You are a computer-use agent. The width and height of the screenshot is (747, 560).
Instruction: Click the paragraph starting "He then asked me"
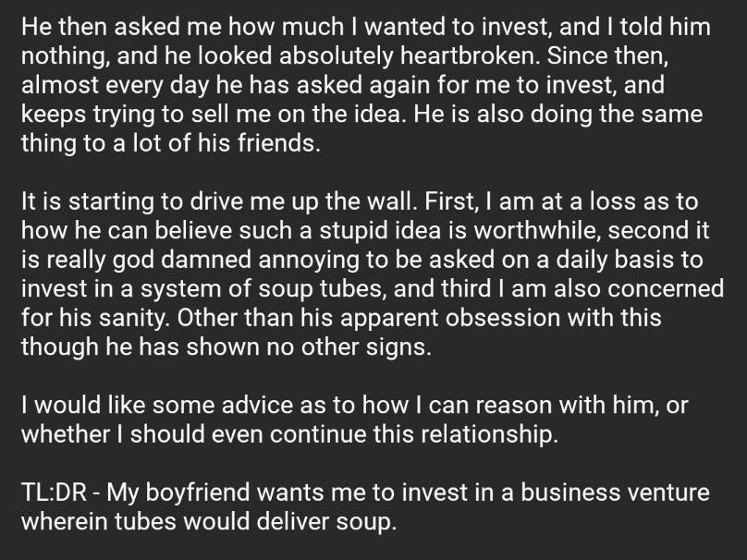coord(366,85)
